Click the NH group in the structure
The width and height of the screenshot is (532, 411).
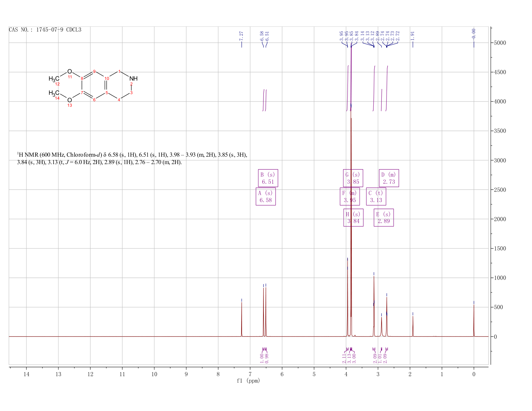coord(133,79)
